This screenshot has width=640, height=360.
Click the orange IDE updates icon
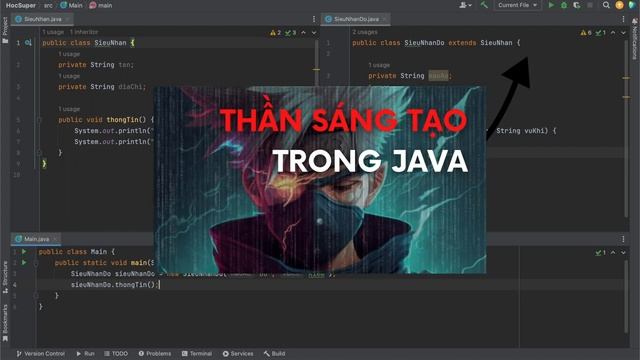coord(619,5)
